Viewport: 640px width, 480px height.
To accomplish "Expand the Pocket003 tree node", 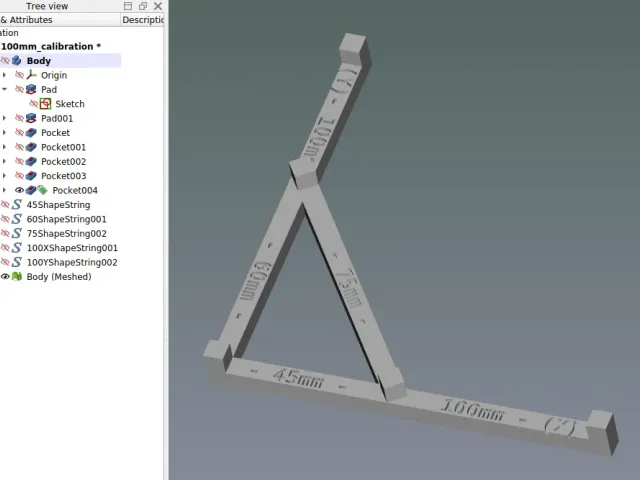I will click(4, 176).
